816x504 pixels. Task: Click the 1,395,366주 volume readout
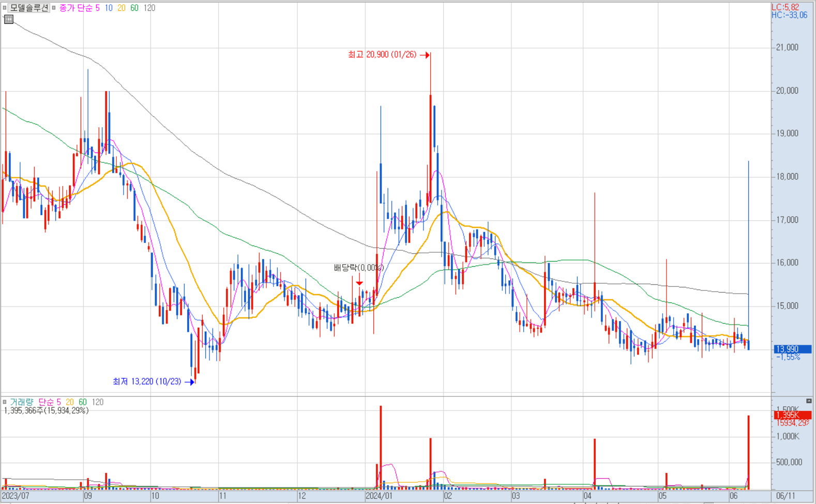tap(46, 410)
